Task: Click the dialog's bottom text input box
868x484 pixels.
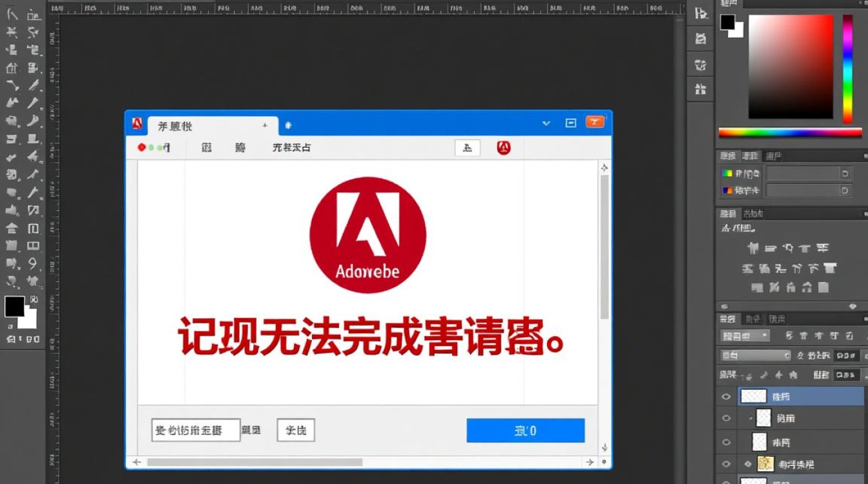Action: (x=196, y=430)
